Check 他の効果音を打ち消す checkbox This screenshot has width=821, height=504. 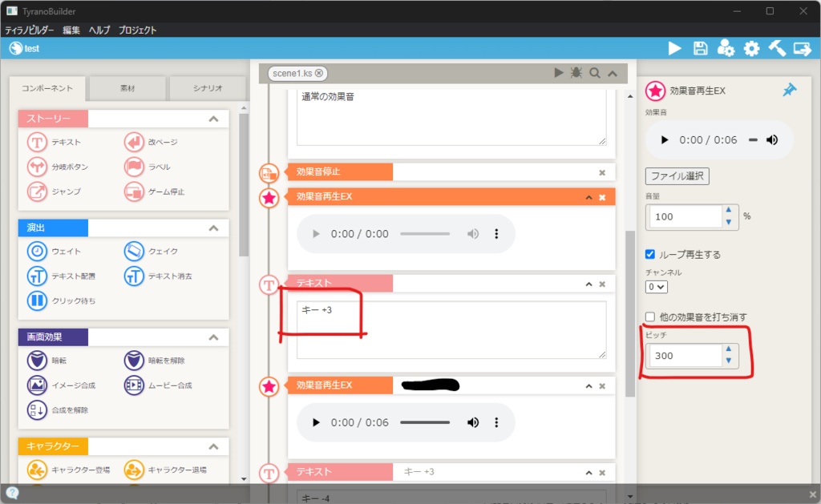650,317
